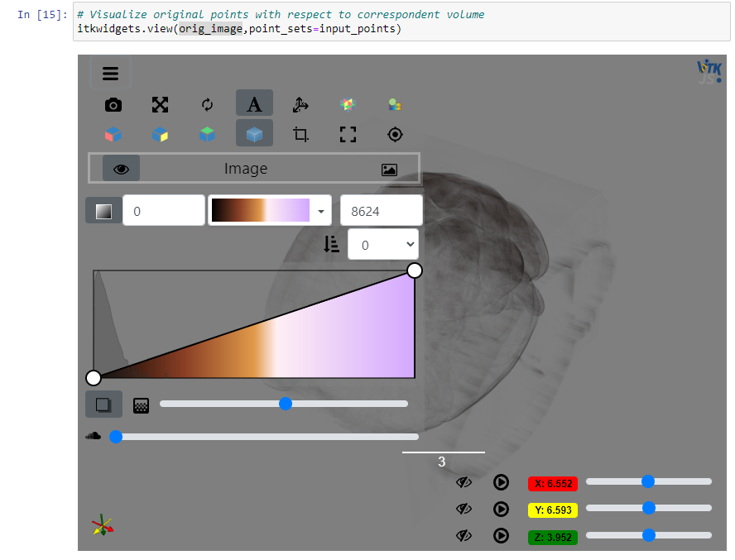Toggle visibility of the Z point set
This screenshot has width=735, height=560.
(464, 535)
